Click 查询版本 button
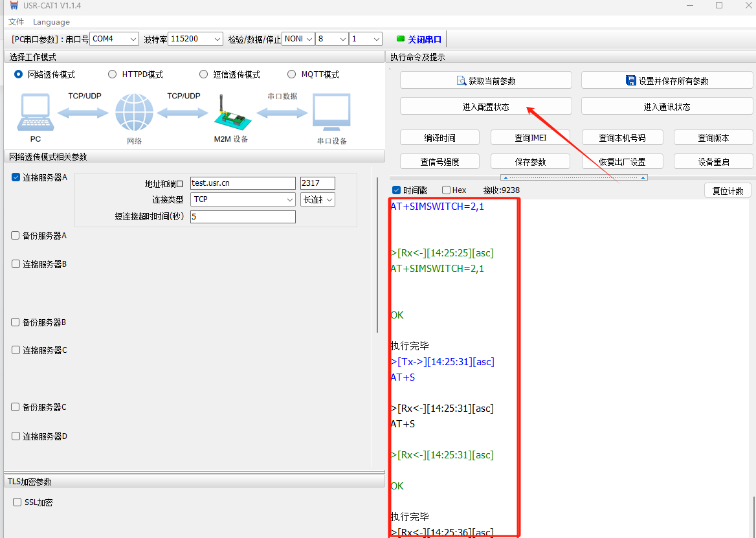 713,138
